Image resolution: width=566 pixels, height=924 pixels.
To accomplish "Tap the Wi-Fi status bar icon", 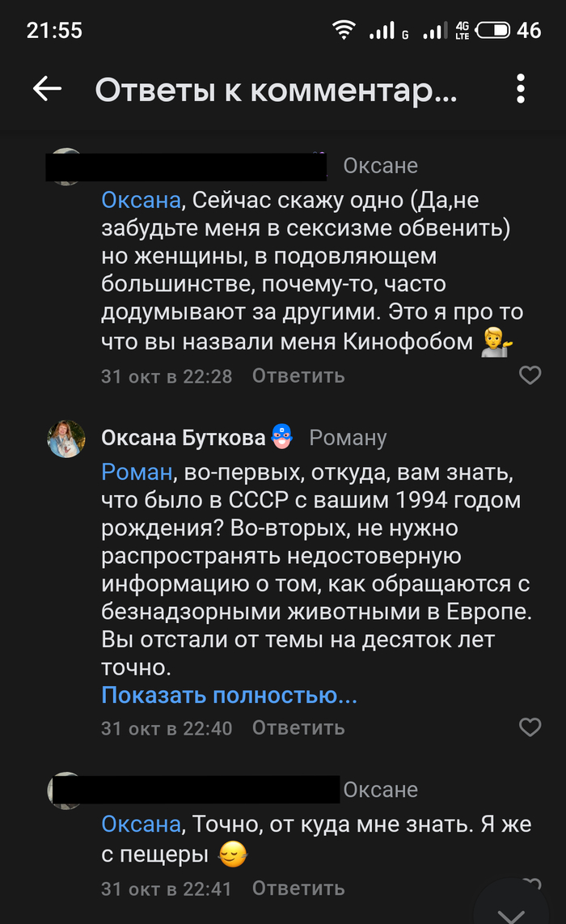I will (x=344, y=30).
